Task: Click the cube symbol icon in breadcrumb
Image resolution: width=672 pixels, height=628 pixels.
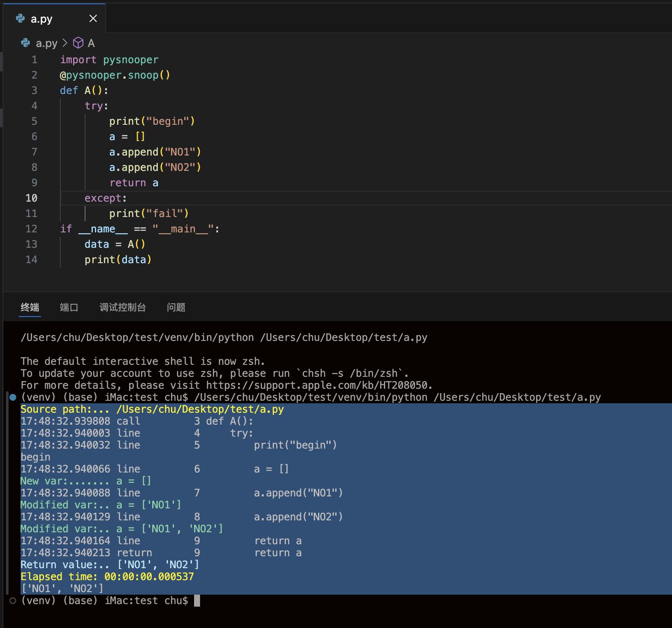Action: 78,43
